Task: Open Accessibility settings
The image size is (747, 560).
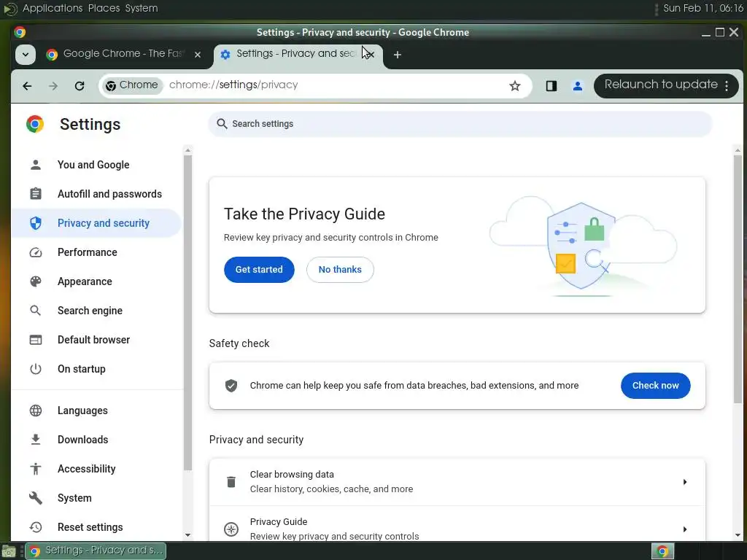Action: point(87,469)
